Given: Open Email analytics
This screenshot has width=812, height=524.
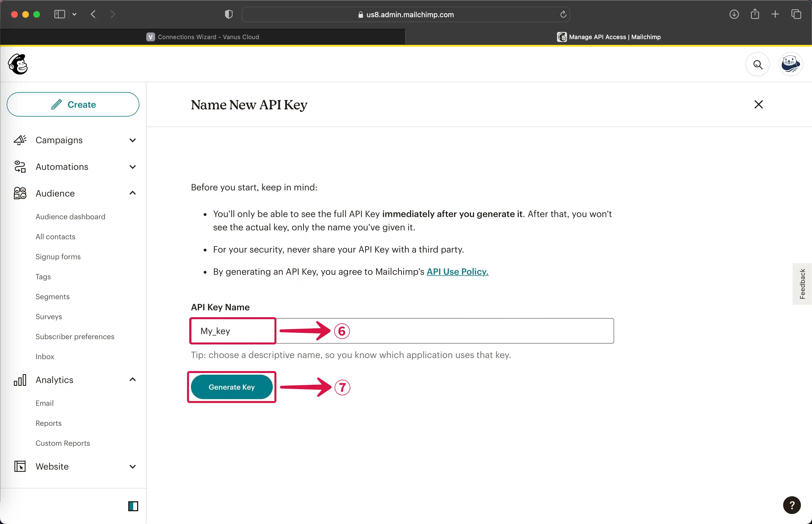Looking at the screenshot, I should 45,403.
